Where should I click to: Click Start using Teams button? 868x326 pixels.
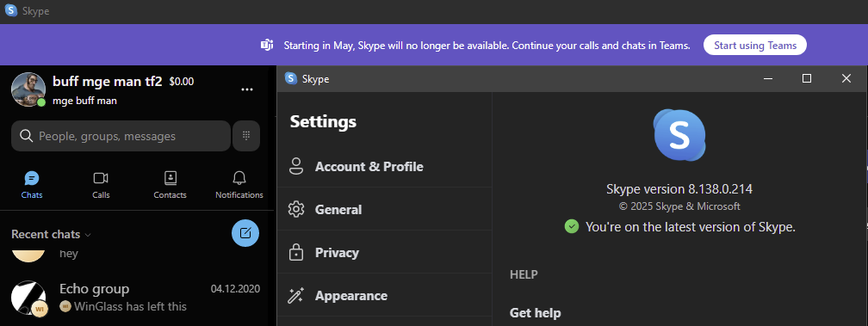tap(755, 46)
